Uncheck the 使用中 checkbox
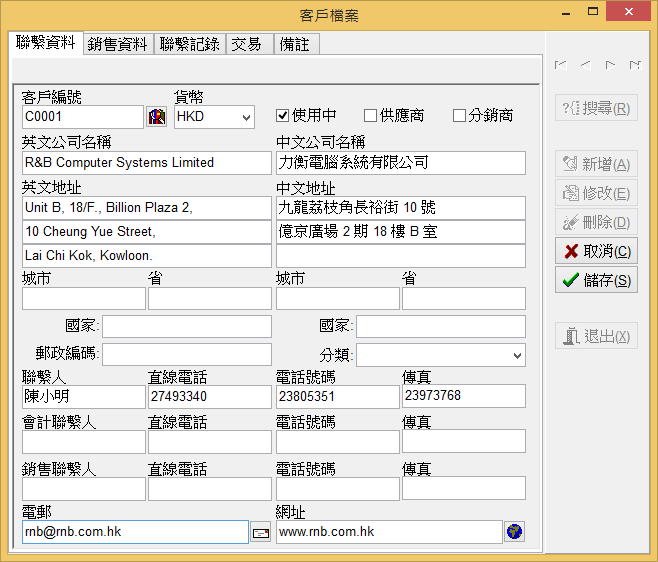 (282, 115)
